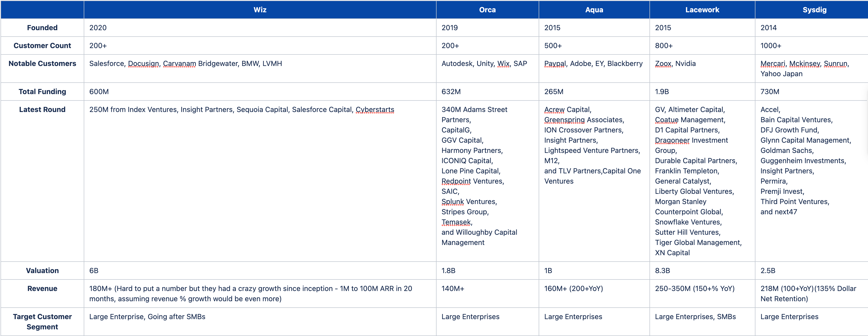This screenshot has height=336, width=868.
Task: Click the Founded row label
Action: [42, 28]
